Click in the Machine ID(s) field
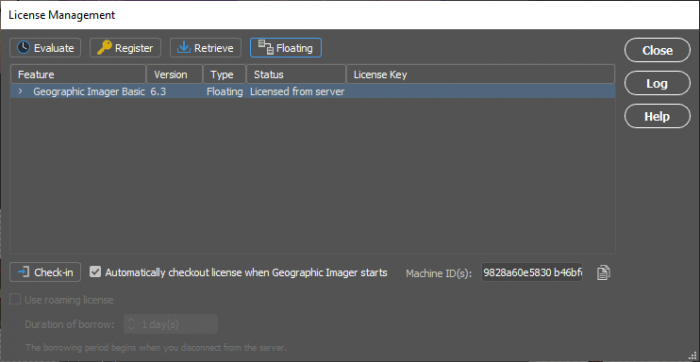 532,272
